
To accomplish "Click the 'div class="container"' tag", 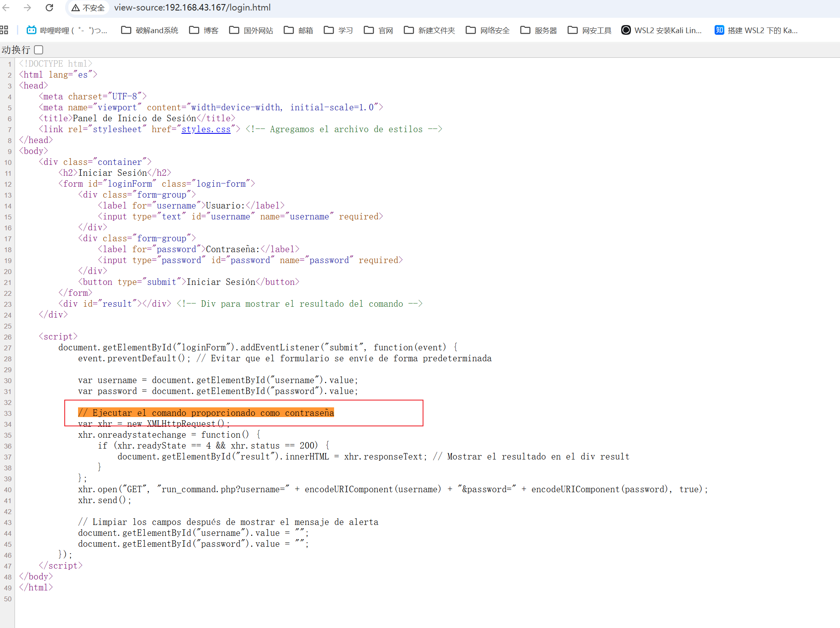I will pyautogui.click(x=95, y=162).
